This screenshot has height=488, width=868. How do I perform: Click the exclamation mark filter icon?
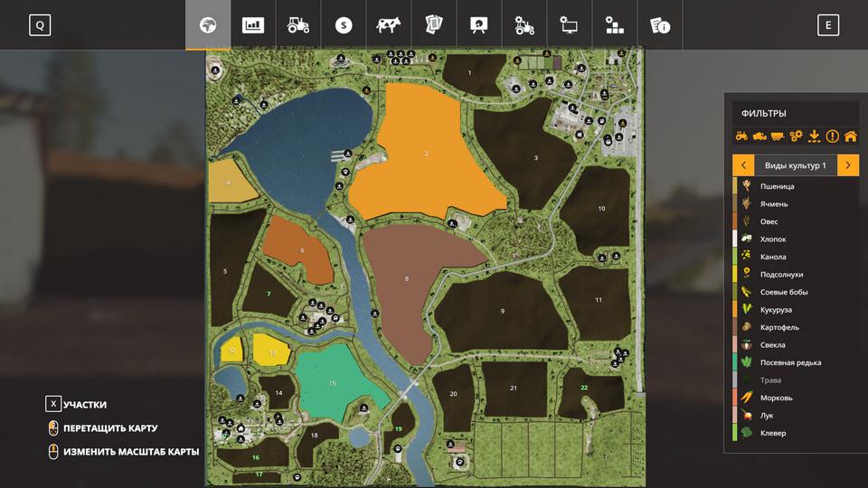[832, 136]
